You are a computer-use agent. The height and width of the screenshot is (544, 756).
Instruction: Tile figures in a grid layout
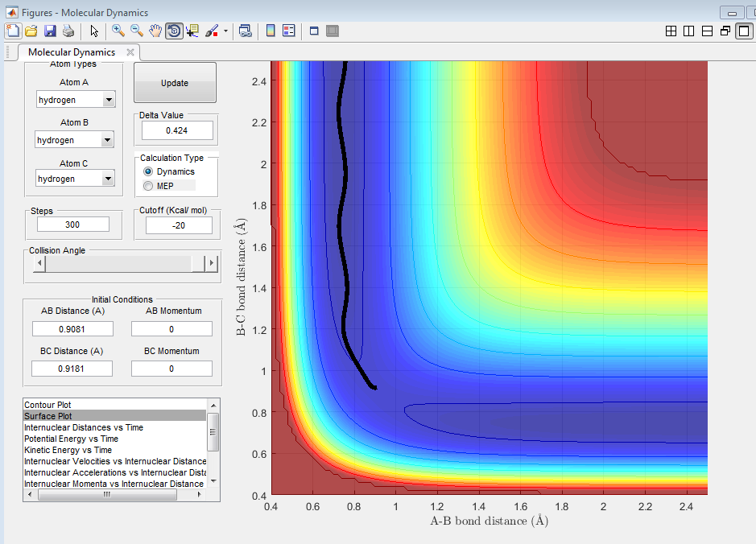(x=671, y=31)
